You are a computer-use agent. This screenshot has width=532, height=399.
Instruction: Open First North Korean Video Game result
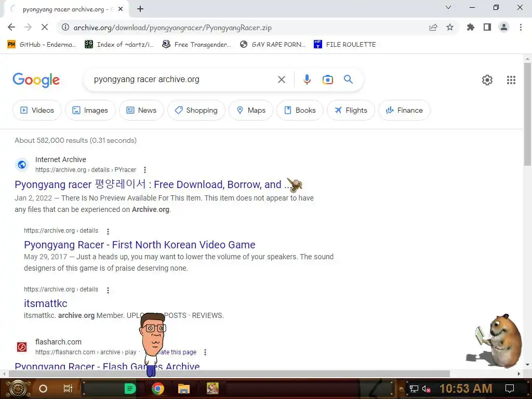coord(139,245)
